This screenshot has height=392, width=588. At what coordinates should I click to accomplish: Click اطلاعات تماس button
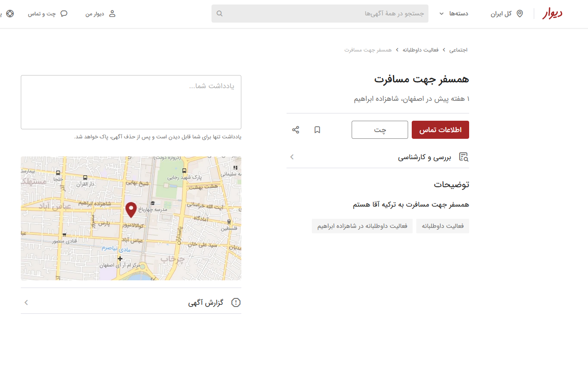coord(440,130)
